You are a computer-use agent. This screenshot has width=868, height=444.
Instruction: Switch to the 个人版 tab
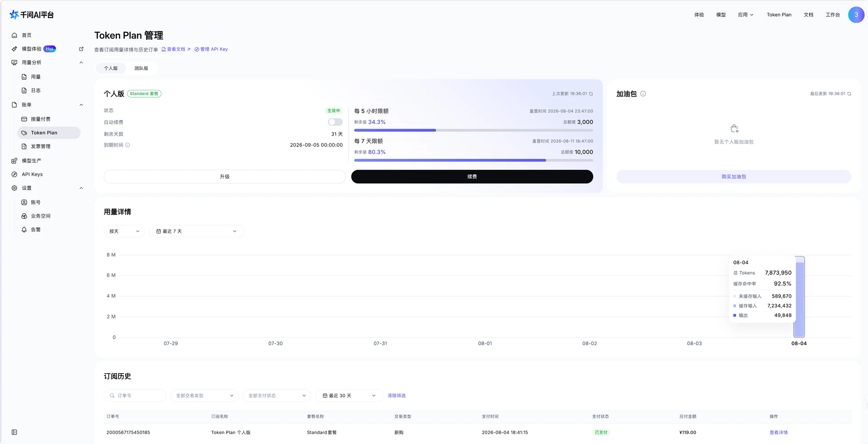tap(111, 68)
